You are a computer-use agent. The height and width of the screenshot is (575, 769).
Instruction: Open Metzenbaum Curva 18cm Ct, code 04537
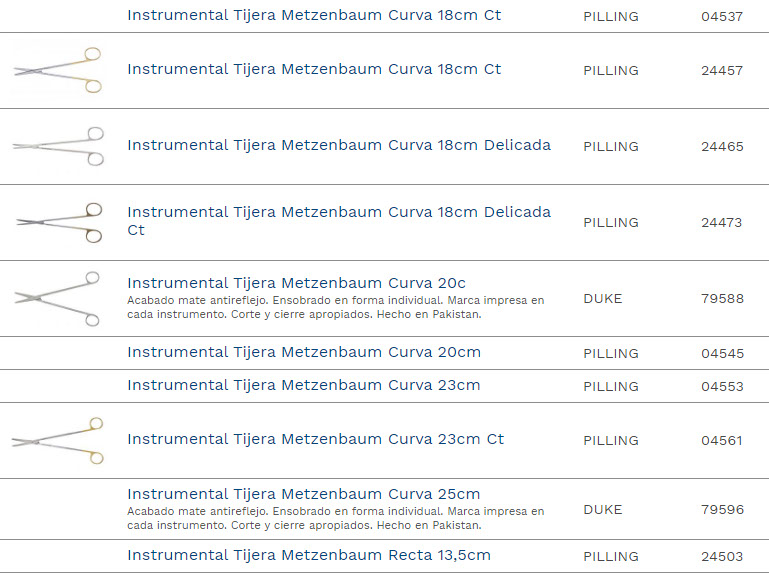tap(314, 16)
